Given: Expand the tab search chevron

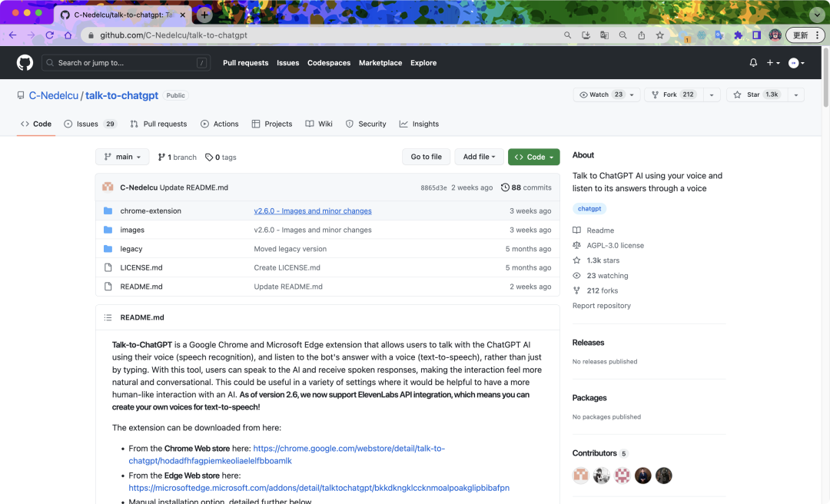Looking at the screenshot, I should click(x=817, y=15).
